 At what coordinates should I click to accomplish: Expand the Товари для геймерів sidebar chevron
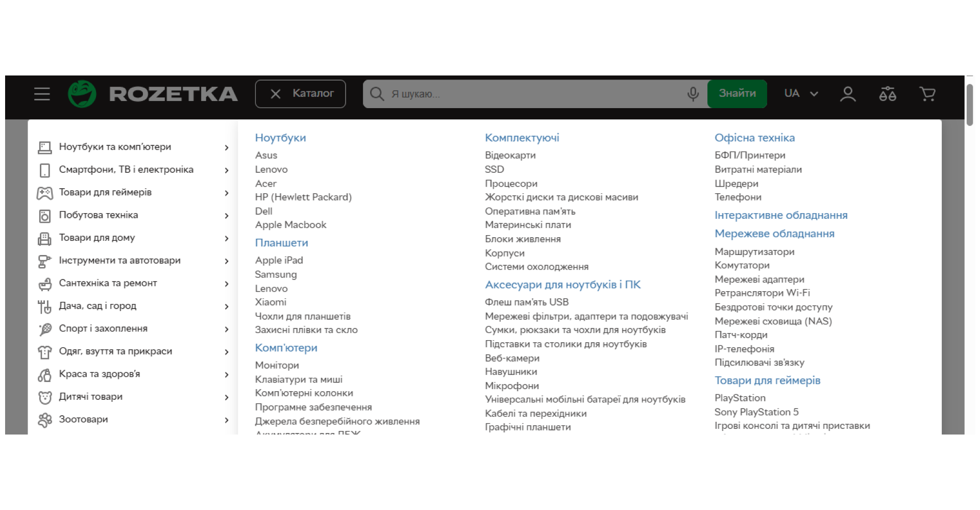(x=227, y=193)
